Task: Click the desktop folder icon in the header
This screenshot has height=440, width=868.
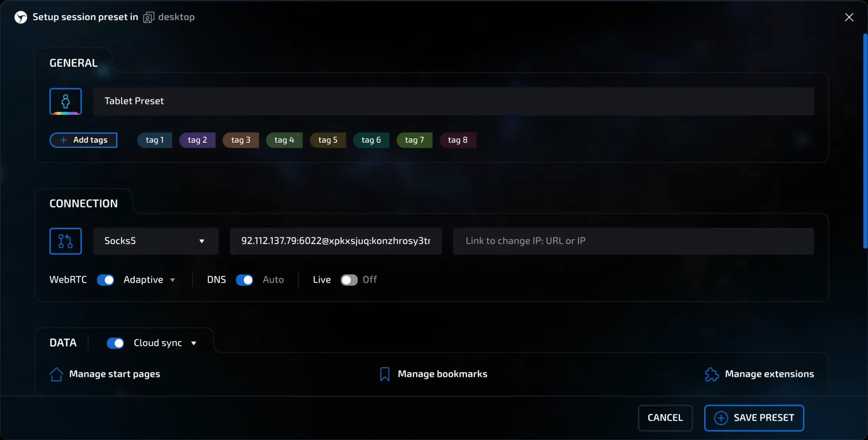Action: pyautogui.click(x=148, y=17)
